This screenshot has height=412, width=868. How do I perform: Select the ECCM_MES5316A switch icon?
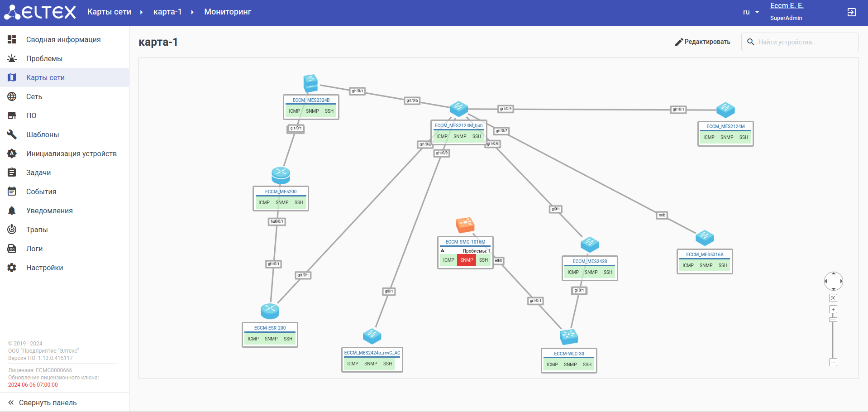(x=705, y=238)
